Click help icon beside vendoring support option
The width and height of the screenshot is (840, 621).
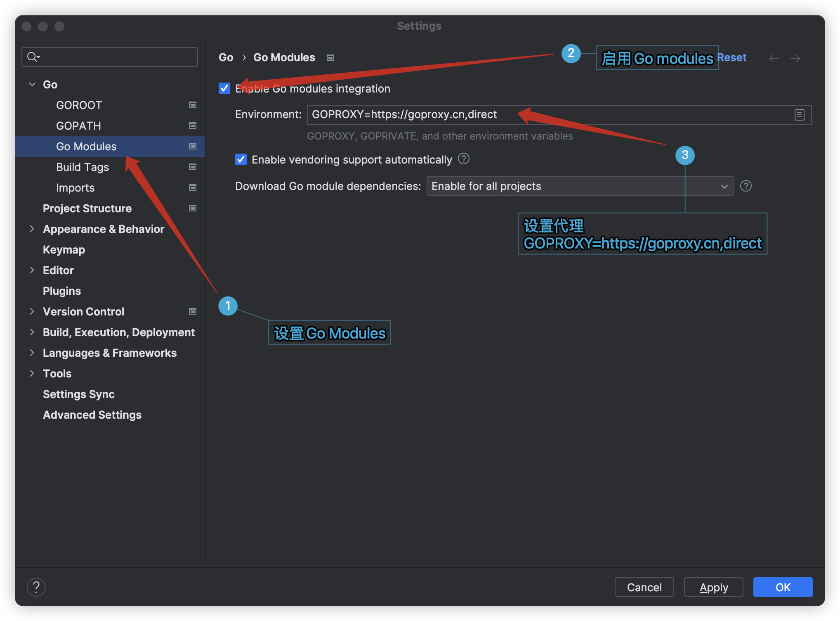[x=464, y=159]
